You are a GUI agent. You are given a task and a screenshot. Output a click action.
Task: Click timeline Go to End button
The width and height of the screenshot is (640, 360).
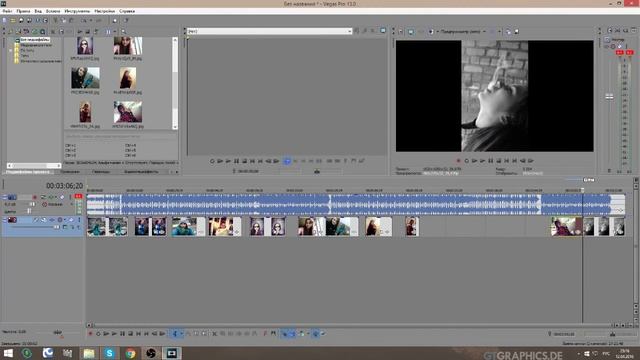tap(146, 334)
